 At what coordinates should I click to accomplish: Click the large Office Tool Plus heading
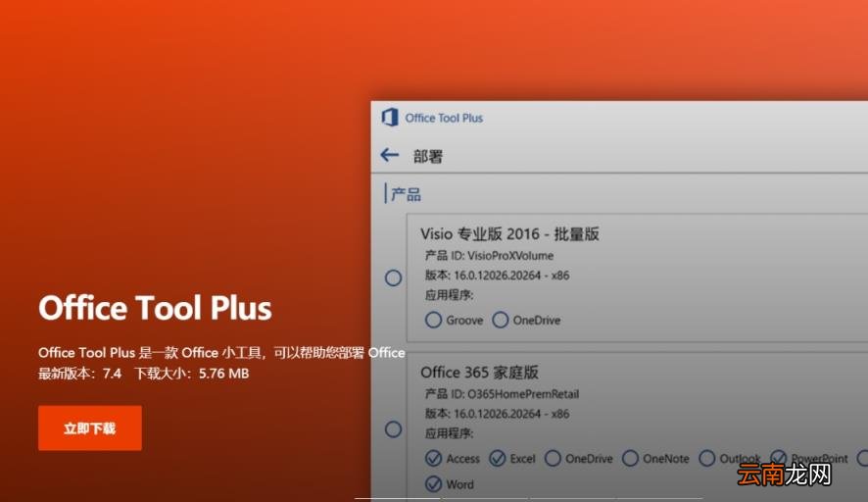155,308
